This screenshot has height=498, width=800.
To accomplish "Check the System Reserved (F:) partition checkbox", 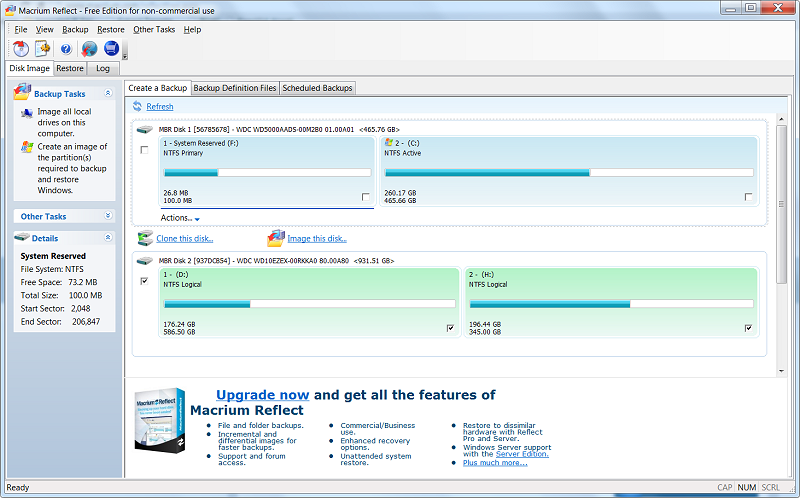I will [365, 197].
